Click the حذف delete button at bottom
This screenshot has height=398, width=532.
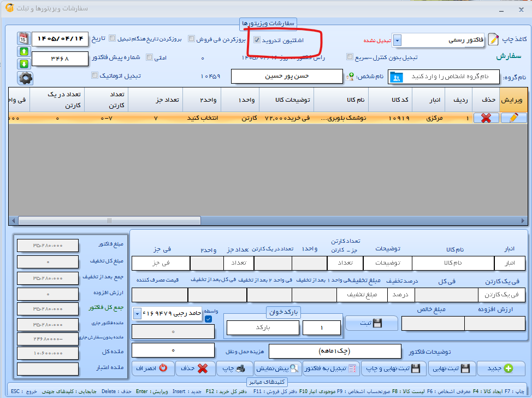coord(195,368)
